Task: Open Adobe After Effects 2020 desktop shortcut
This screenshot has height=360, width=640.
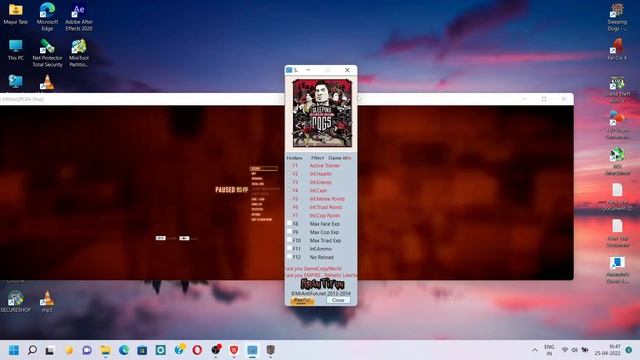Action: click(79, 17)
